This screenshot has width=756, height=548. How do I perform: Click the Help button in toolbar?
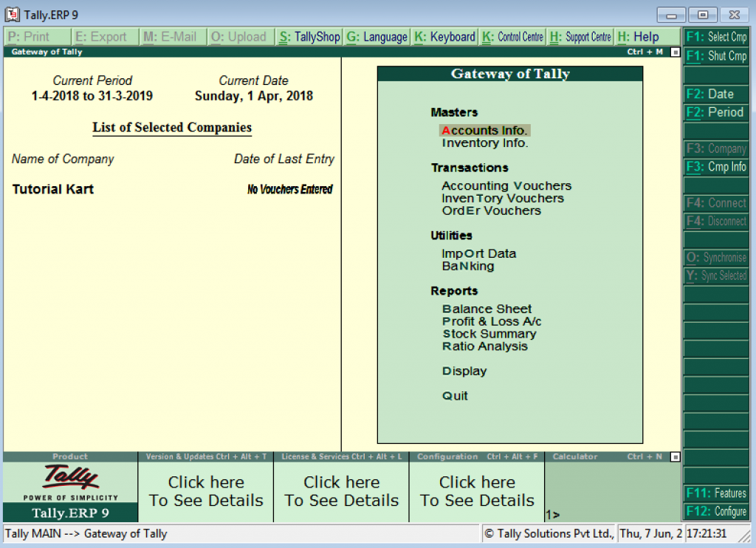pos(639,37)
